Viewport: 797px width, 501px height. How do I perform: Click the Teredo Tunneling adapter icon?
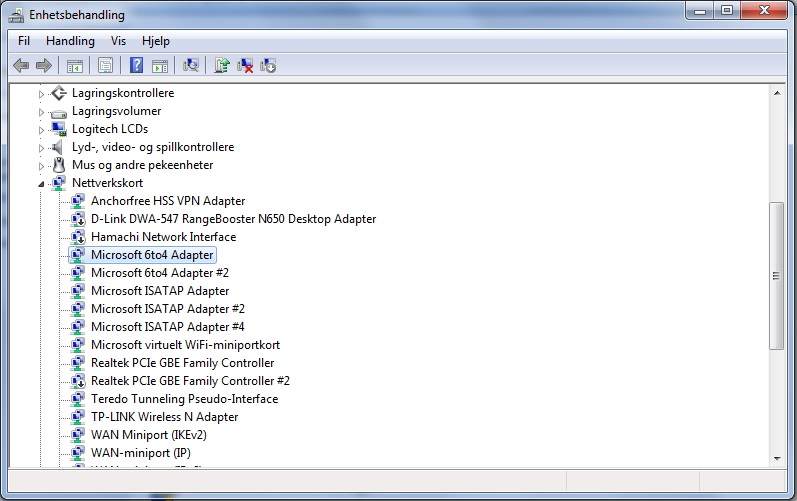(78, 399)
